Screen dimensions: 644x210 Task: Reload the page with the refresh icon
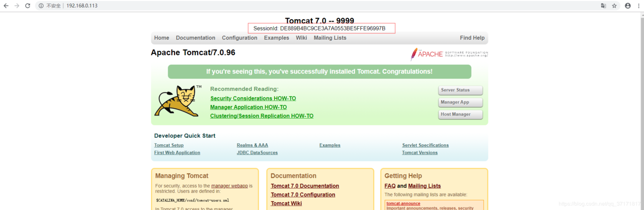(x=28, y=6)
